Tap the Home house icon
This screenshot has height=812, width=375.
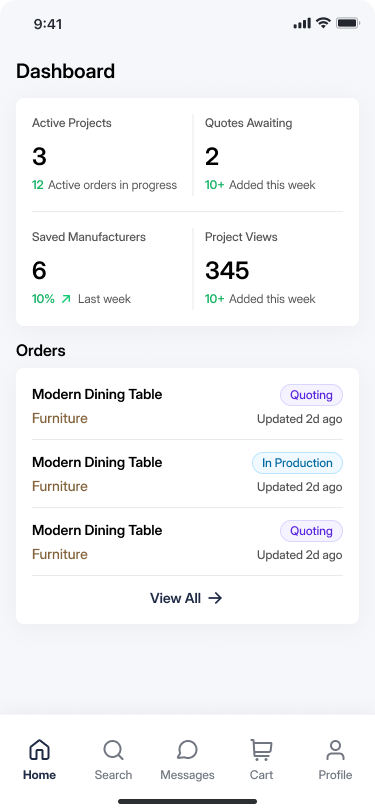(x=39, y=749)
